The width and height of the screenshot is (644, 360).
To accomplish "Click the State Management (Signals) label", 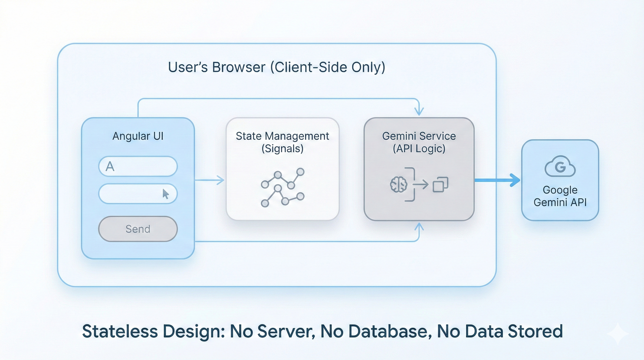I will pyautogui.click(x=282, y=142).
